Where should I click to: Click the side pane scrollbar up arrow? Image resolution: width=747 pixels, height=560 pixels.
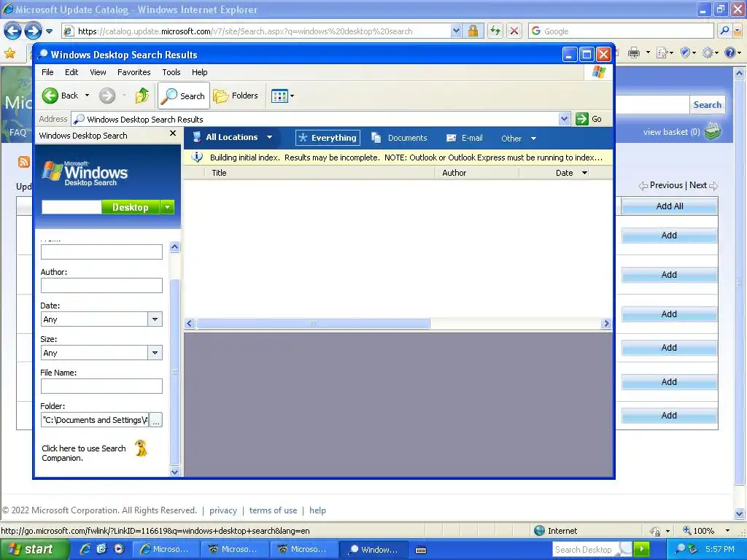point(174,246)
